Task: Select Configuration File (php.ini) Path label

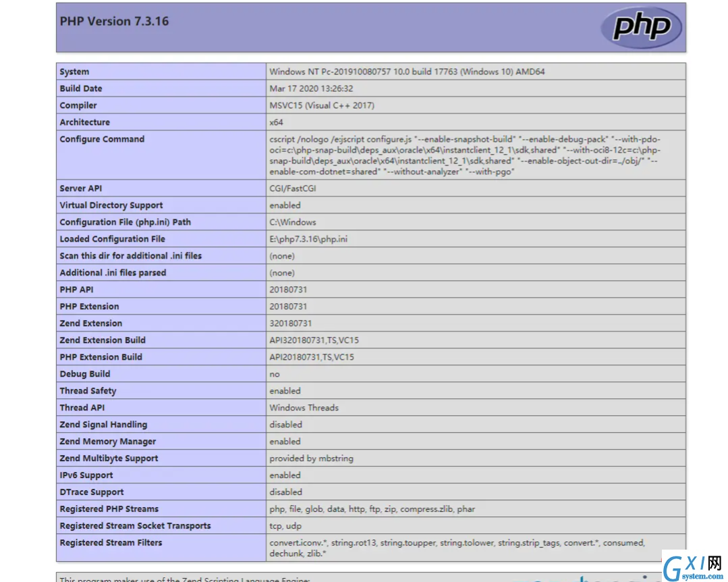Action: tap(125, 222)
